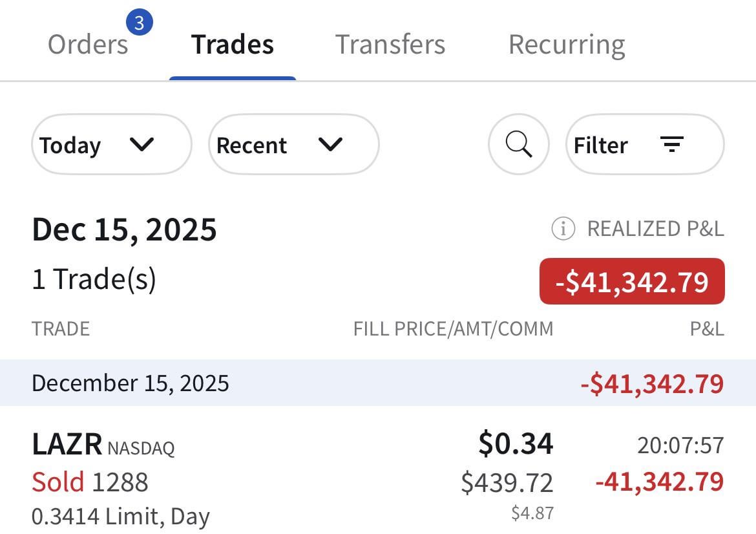This screenshot has height=534, width=756.
Task: Tap the 20:07:57 trade timestamp
Action: [x=680, y=445]
